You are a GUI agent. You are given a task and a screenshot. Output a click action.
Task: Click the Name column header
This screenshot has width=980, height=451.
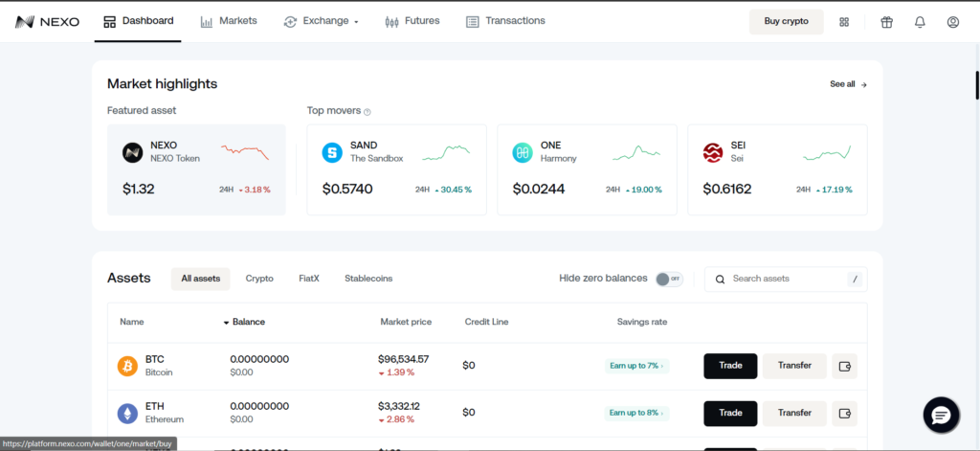pyautogui.click(x=132, y=322)
